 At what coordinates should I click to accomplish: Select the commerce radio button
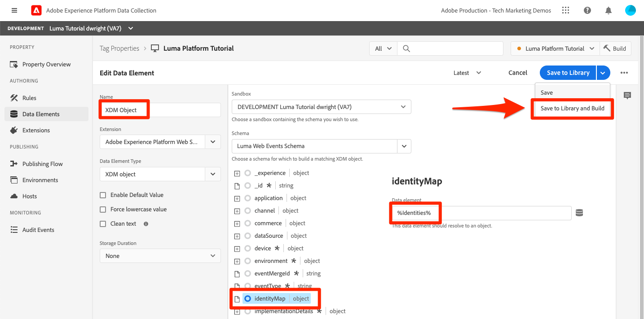tap(247, 223)
